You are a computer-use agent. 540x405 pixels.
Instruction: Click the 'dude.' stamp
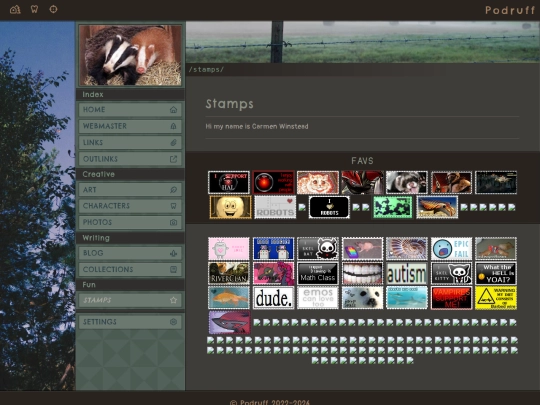click(x=273, y=298)
